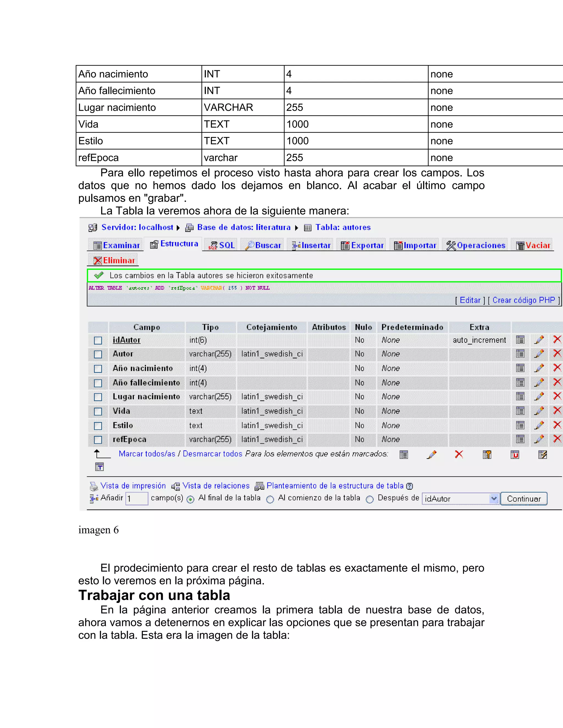Viewport: 563px width, 728px height.
Task: Click fulltext icon below marked elements row
Action: click(100, 467)
